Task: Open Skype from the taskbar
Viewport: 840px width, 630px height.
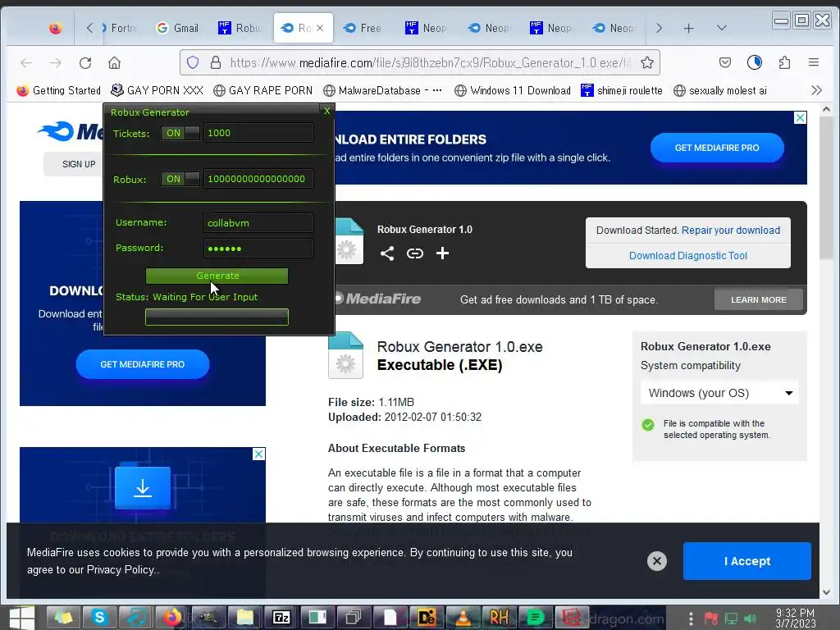Action: pos(99,618)
